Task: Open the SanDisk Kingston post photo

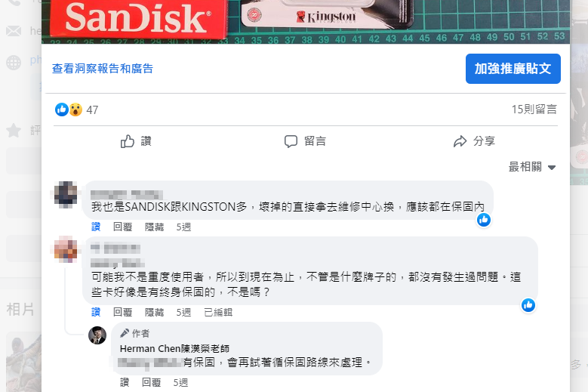Action: coord(306,22)
